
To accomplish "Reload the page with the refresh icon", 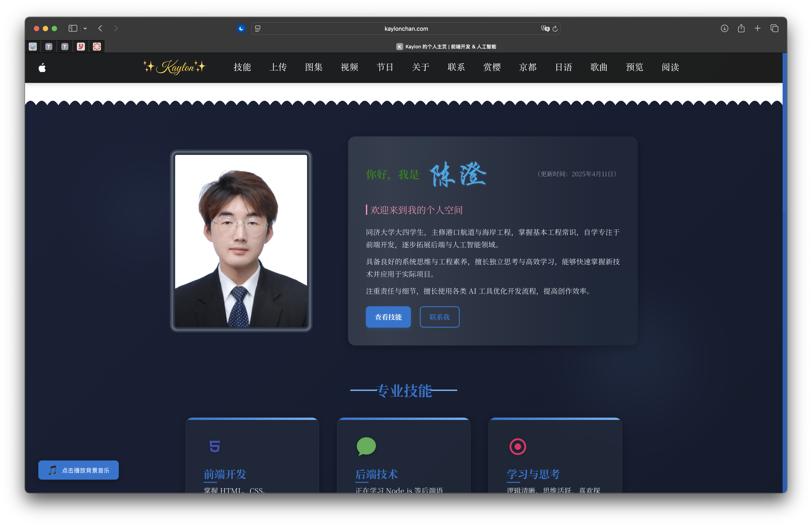I will pyautogui.click(x=555, y=29).
